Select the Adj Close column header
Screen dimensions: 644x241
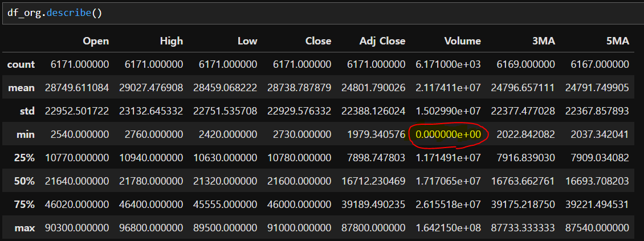[x=382, y=41]
